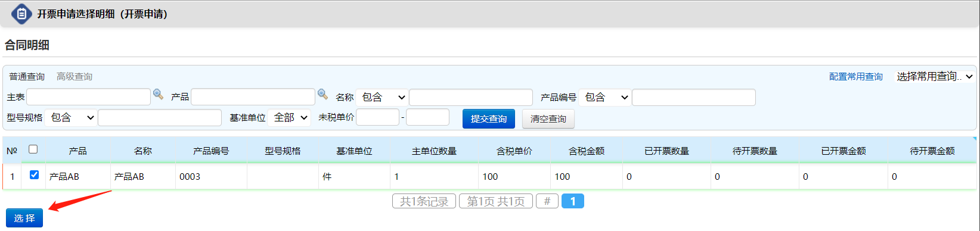Click the 产品编号 table column header
The height and width of the screenshot is (231, 980).
pos(211,151)
